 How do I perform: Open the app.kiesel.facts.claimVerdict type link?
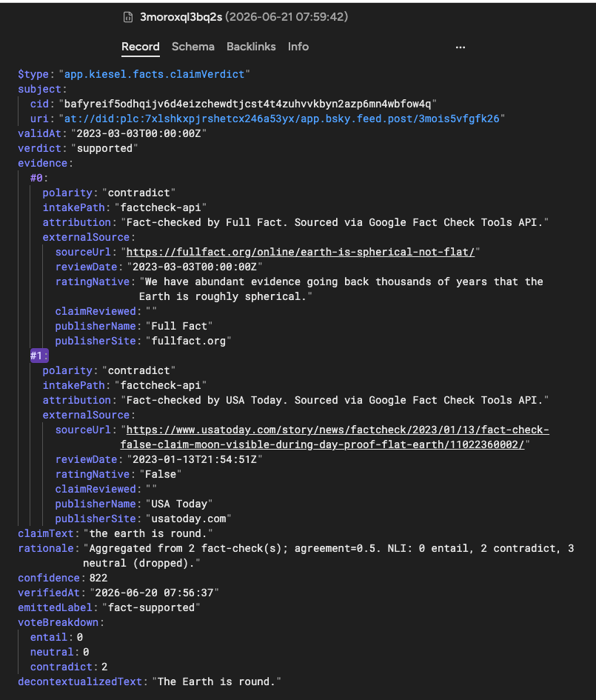tap(154, 74)
